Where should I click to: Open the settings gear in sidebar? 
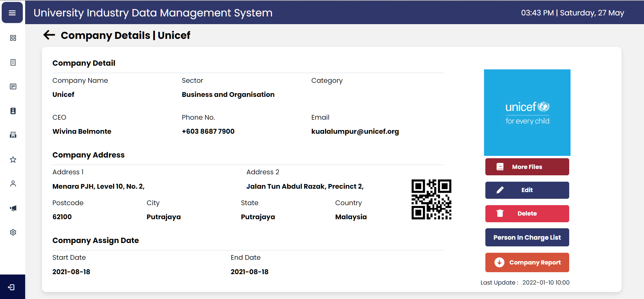pyautogui.click(x=13, y=232)
